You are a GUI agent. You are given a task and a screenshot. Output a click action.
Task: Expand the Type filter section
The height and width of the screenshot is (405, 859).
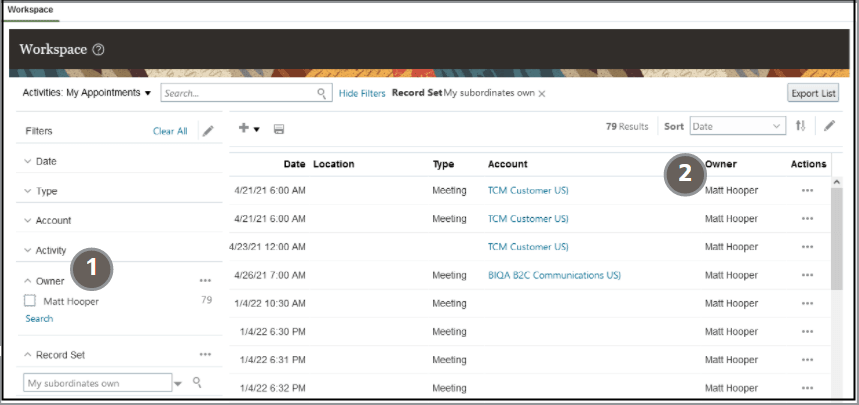click(x=28, y=191)
